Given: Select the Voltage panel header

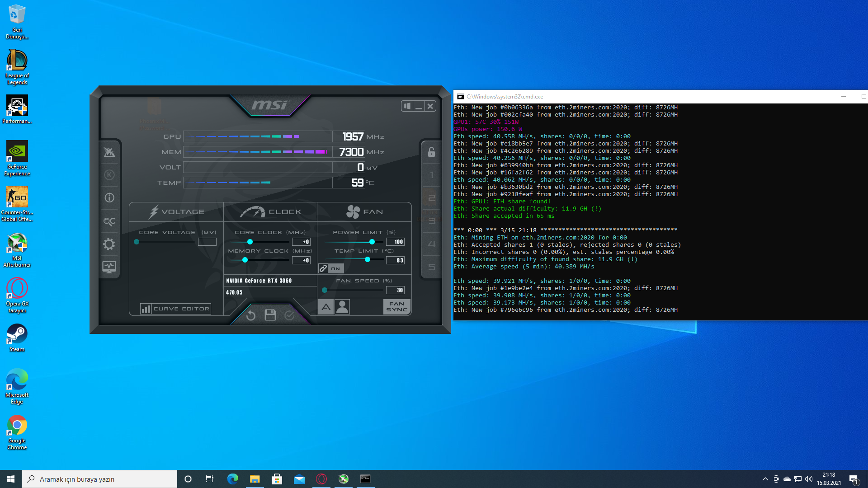Looking at the screenshot, I should click(x=176, y=211).
